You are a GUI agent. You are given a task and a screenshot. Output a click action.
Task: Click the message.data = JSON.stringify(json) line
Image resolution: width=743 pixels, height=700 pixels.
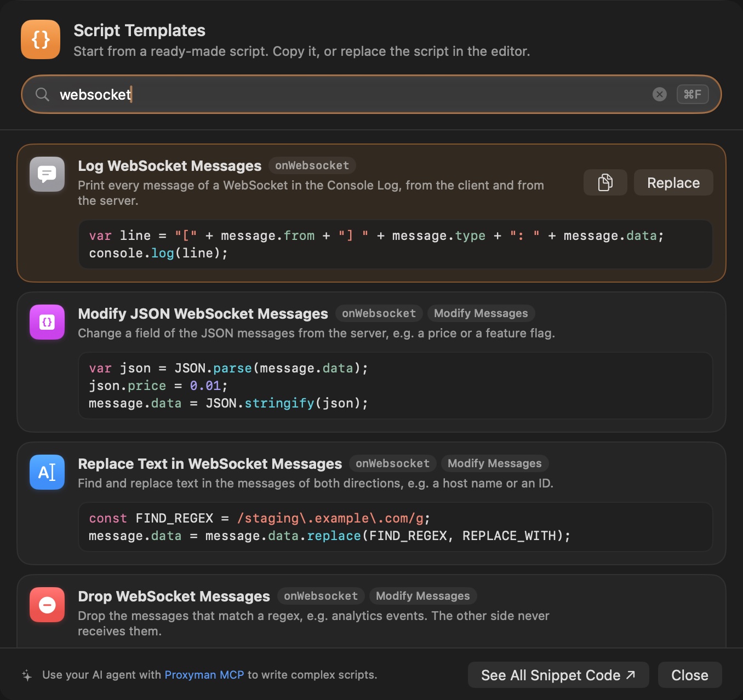click(228, 403)
